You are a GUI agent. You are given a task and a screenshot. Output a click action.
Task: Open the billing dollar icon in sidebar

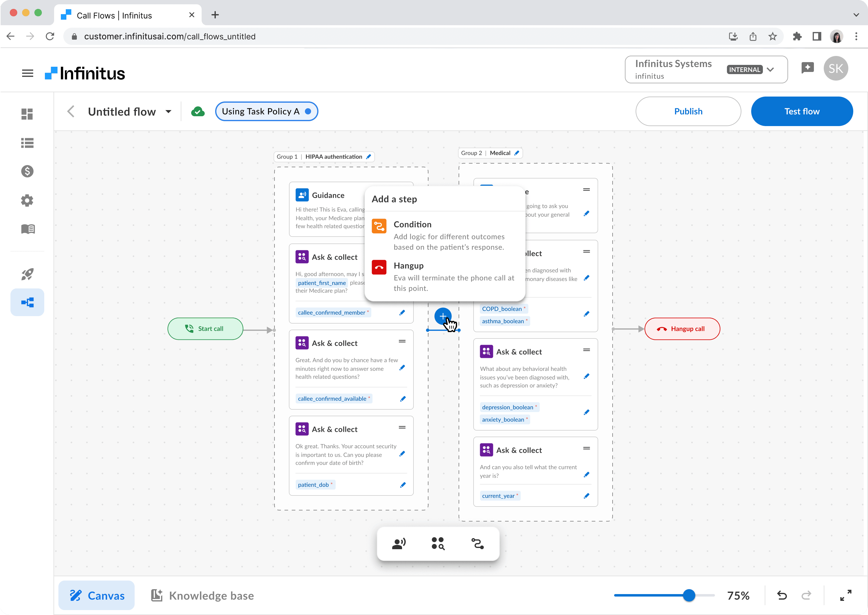click(27, 172)
